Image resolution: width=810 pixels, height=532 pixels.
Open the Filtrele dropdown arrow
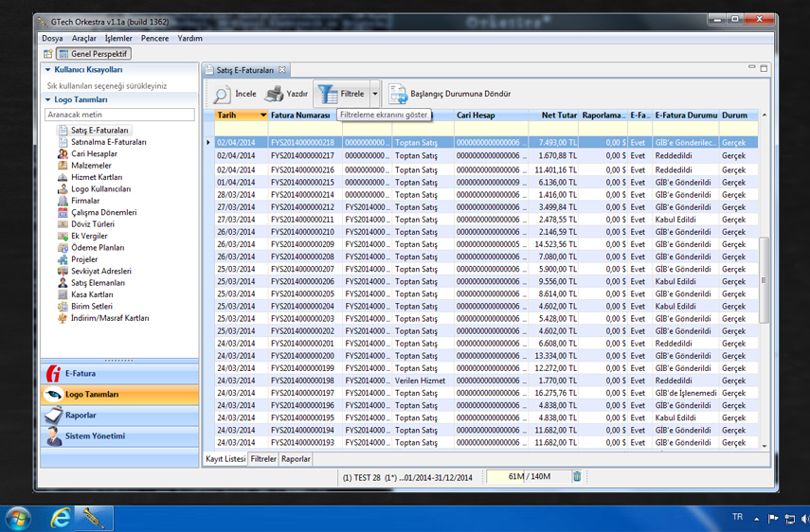click(x=375, y=94)
